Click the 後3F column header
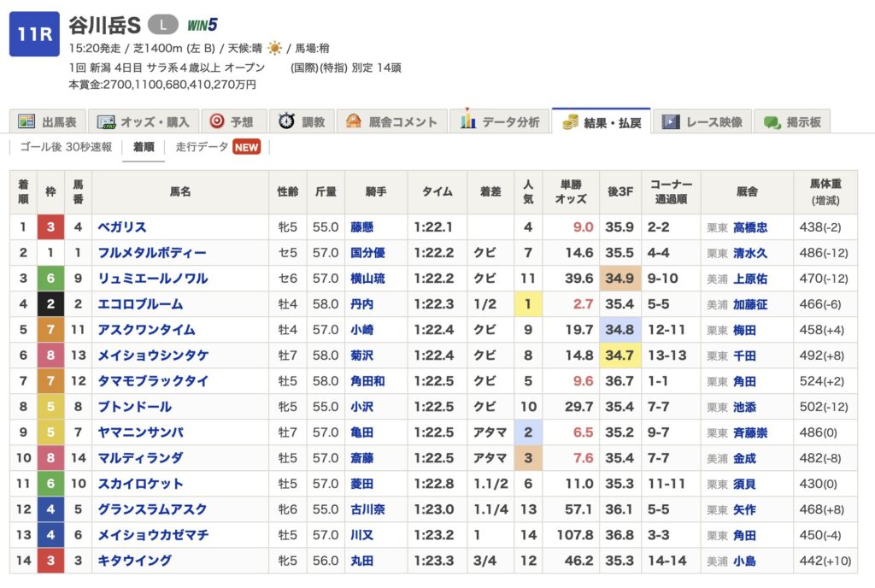The height and width of the screenshot is (588, 875). pyautogui.click(x=620, y=192)
